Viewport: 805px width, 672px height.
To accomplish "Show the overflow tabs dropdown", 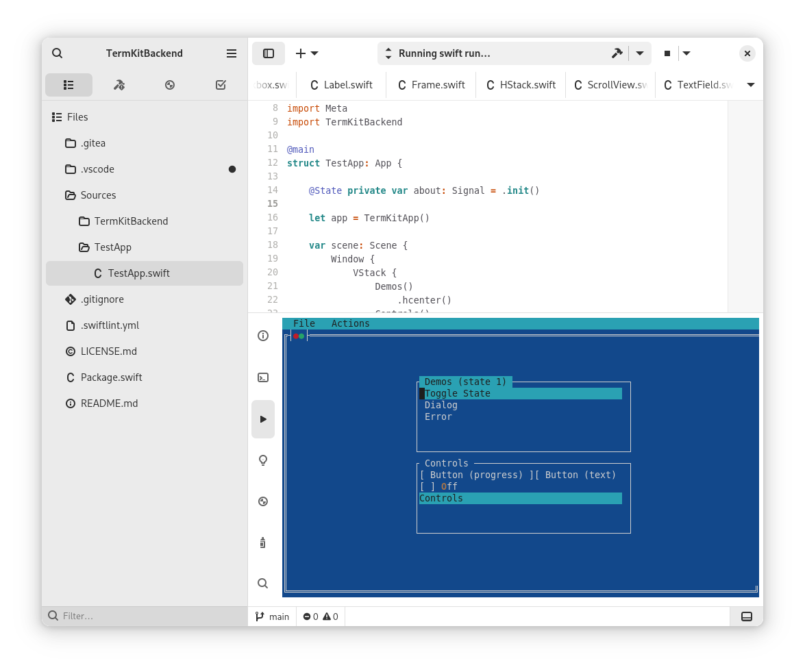I will pos(751,85).
